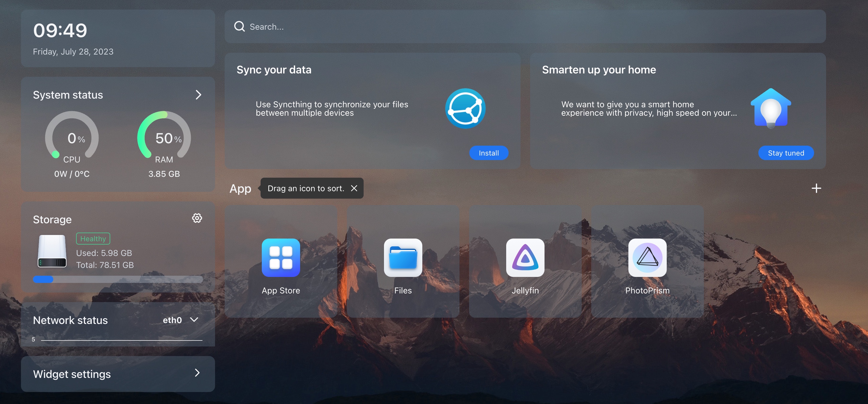Click 'Use Syncthing to synchronize' description
Image resolution: width=868 pixels, height=404 pixels.
point(332,108)
